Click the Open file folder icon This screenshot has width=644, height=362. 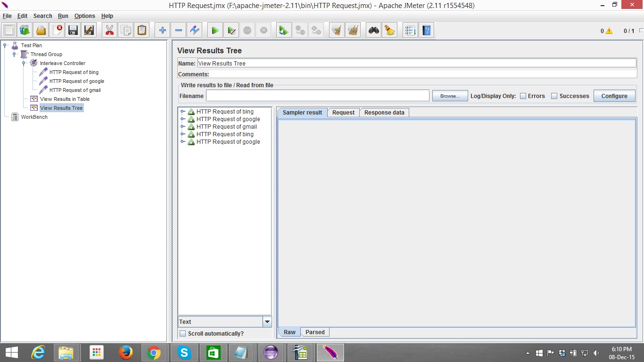click(41, 31)
